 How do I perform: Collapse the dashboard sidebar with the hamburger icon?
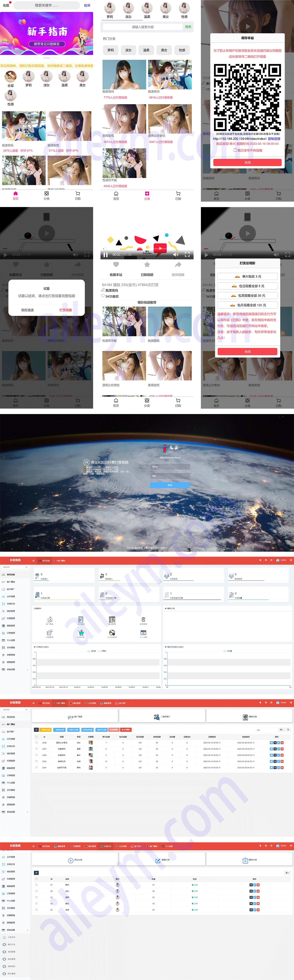click(x=34, y=560)
